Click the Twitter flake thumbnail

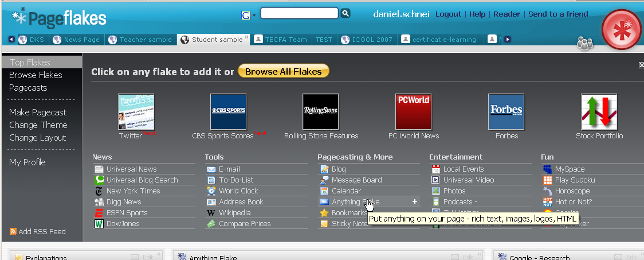[136, 111]
